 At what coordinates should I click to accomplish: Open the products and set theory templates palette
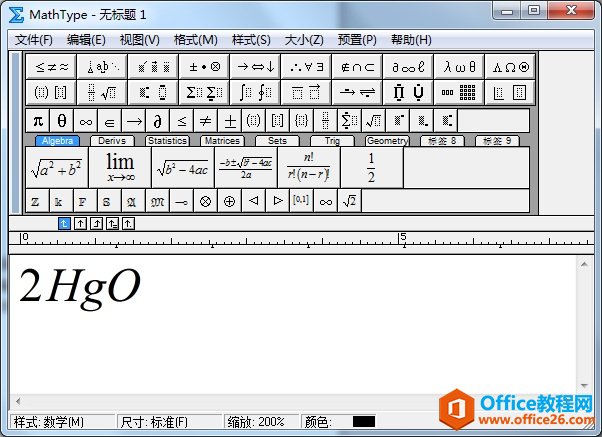tap(408, 92)
